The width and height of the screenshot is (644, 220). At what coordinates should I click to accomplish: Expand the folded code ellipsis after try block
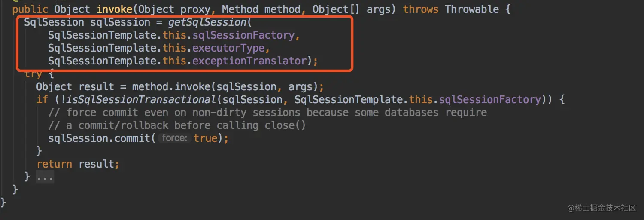point(45,177)
